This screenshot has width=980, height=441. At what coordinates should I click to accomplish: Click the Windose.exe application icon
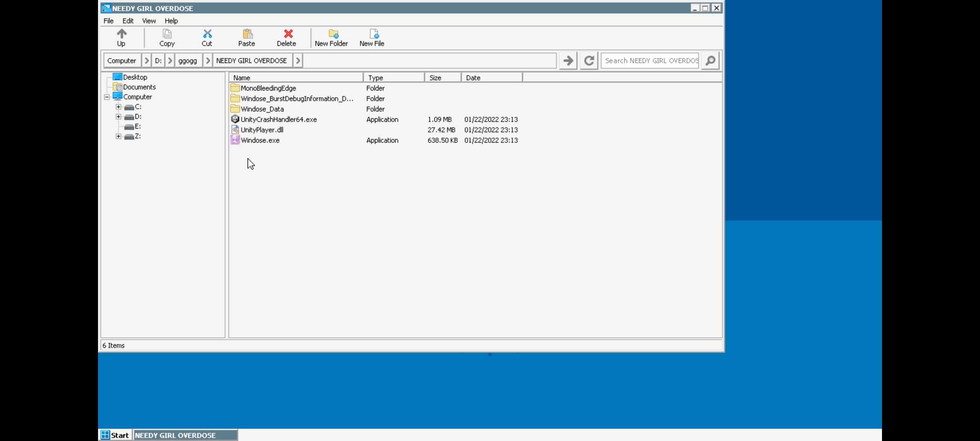pos(235,140)
